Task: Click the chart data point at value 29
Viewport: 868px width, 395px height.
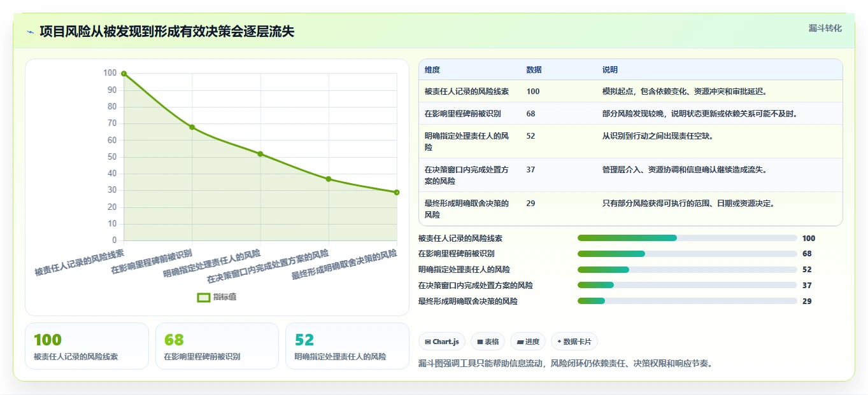Action: click(x=397, y=192)
